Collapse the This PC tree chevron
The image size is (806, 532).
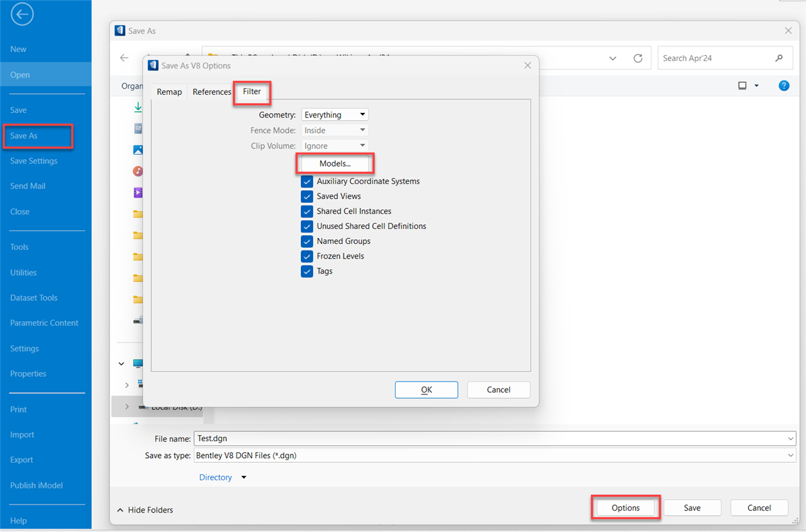click(122, 364)
